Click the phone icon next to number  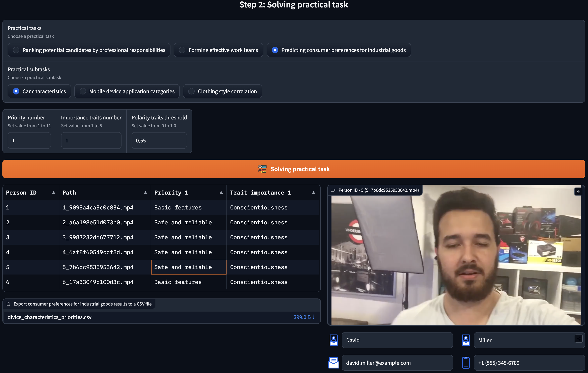466,363
